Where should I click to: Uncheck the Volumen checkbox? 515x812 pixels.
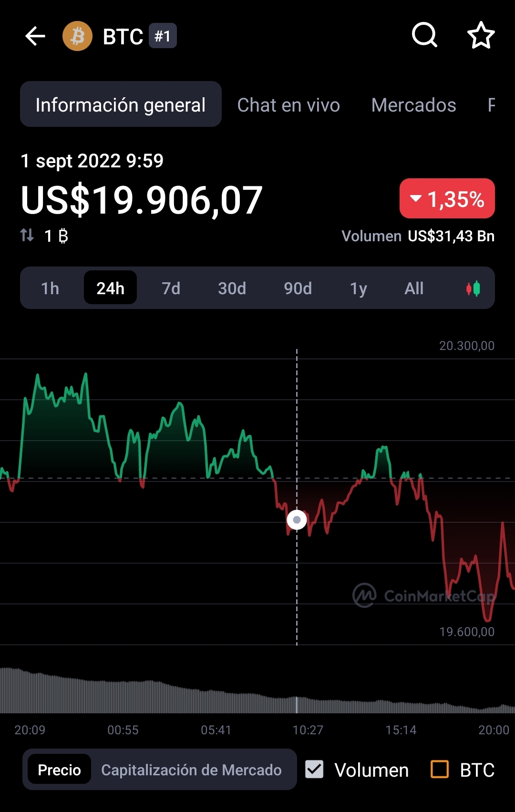click(x=314, y=769)
